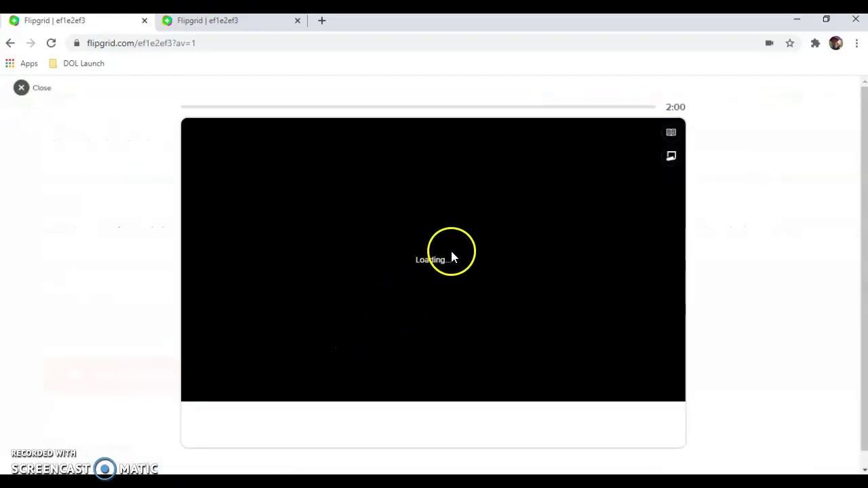Switch to the second Flipgrid tab
Screen dimensions: 868x488
231,20
